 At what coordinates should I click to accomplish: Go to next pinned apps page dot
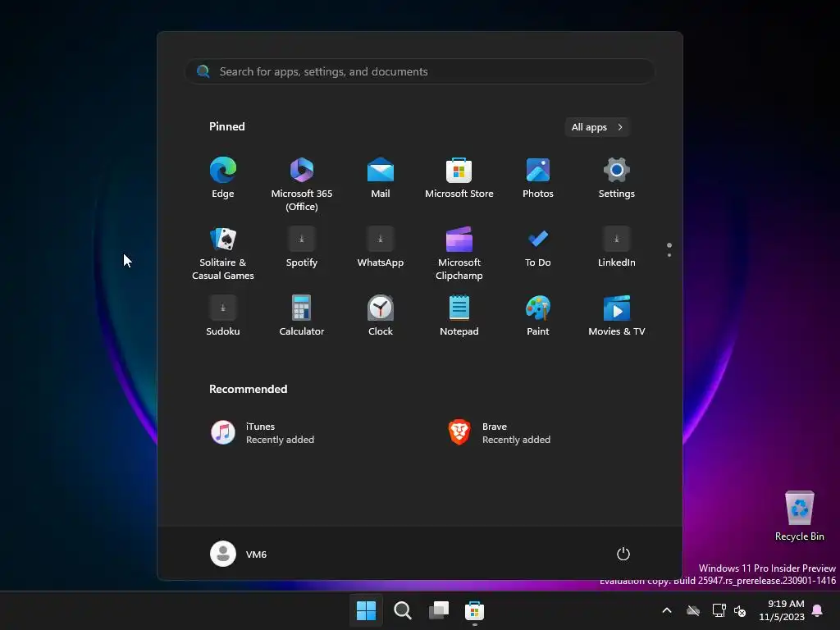pos(669,255)
